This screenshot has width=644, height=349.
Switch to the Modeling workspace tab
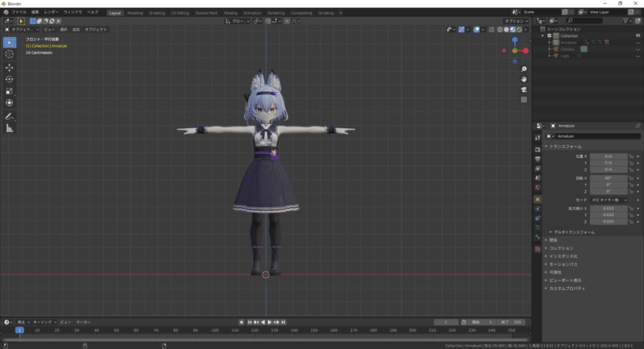click(x=134, y=13)
